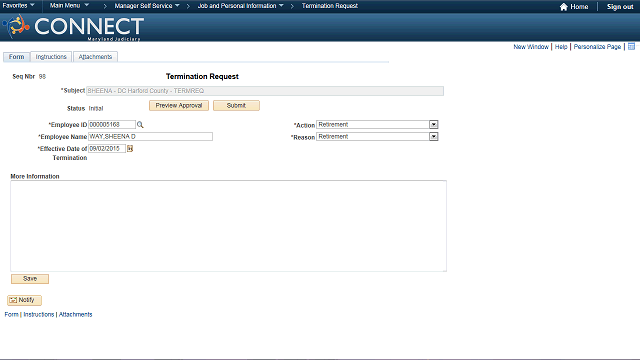Click the bottom Form link
This screenshot has width=640, height=360.
[11, 314]
